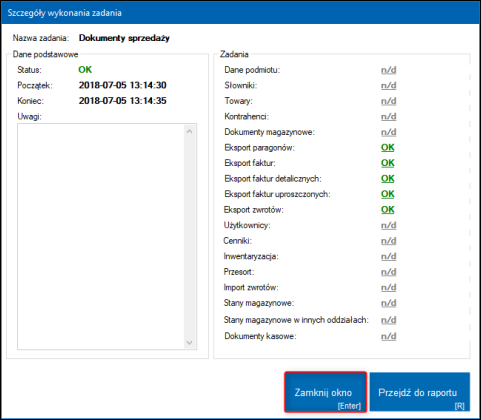Click the n/d link next to Towary
The height and width of the screenshot is (420, 481).
click(389, 101)
